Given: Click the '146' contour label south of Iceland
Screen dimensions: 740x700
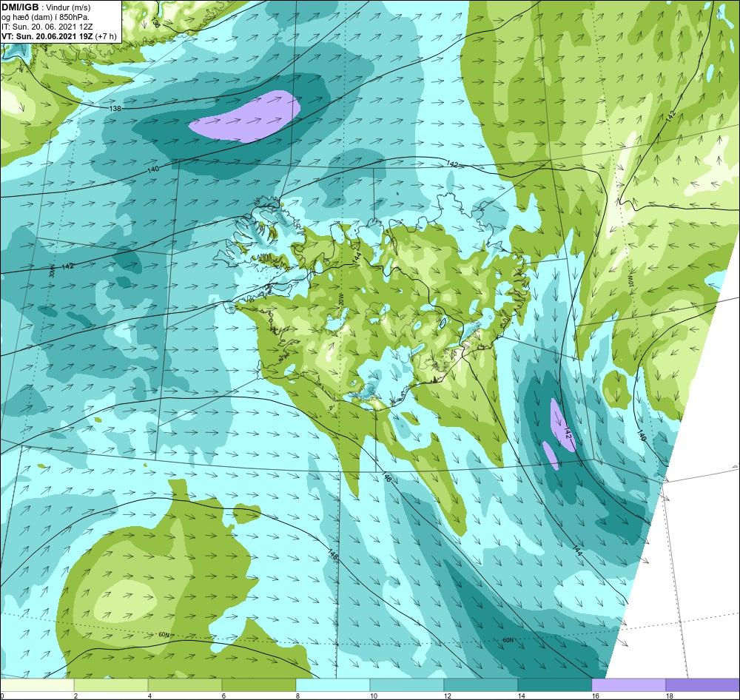Looking at the screenshot, I should (386, 477).
